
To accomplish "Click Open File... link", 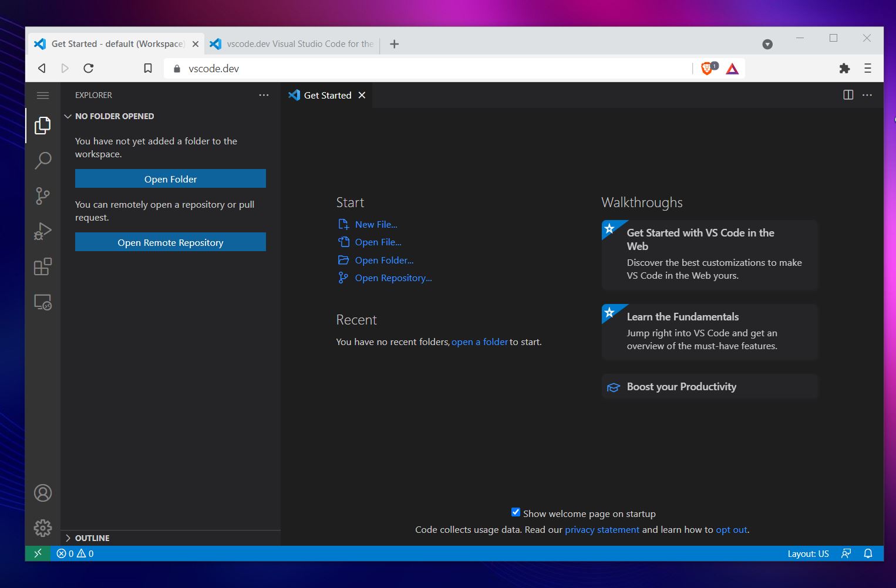I will pyautogui.click(x=378, y=242).
